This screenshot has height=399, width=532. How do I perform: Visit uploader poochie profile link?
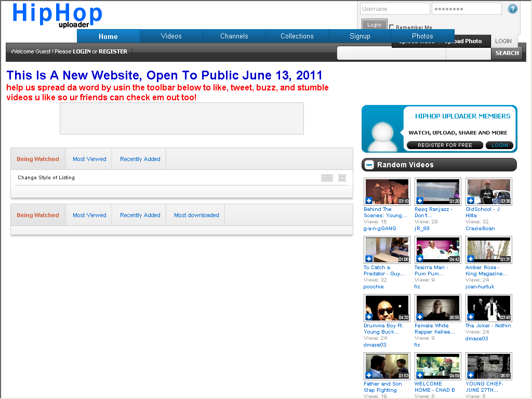pyautogui.click(x=373, y=287)
